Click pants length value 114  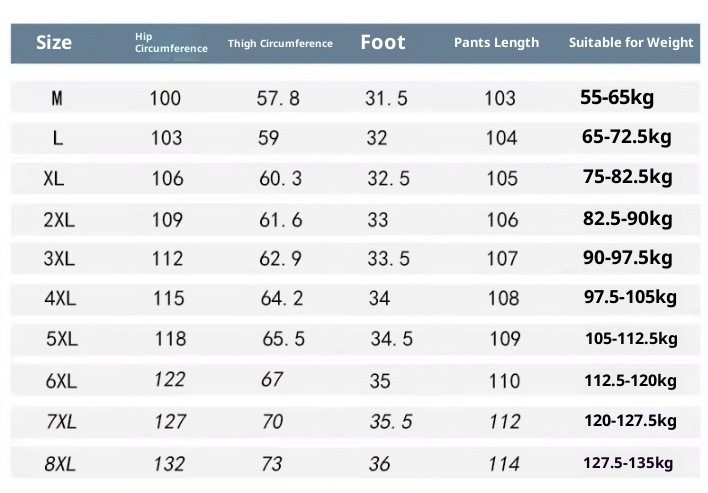pyautogui.click(x=505, y=464)
